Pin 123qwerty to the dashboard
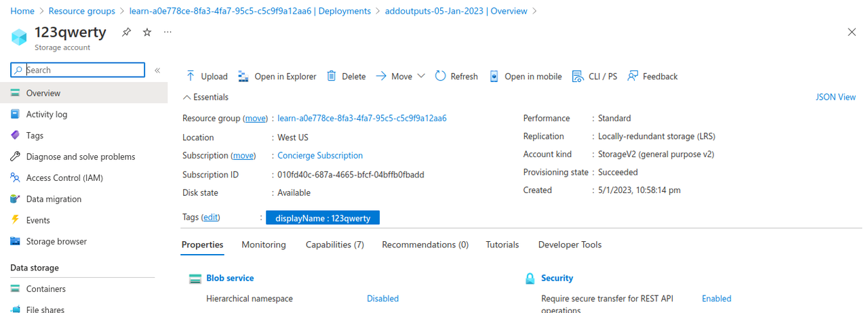Screen dimensions: 868x313 tap(126, 32)
